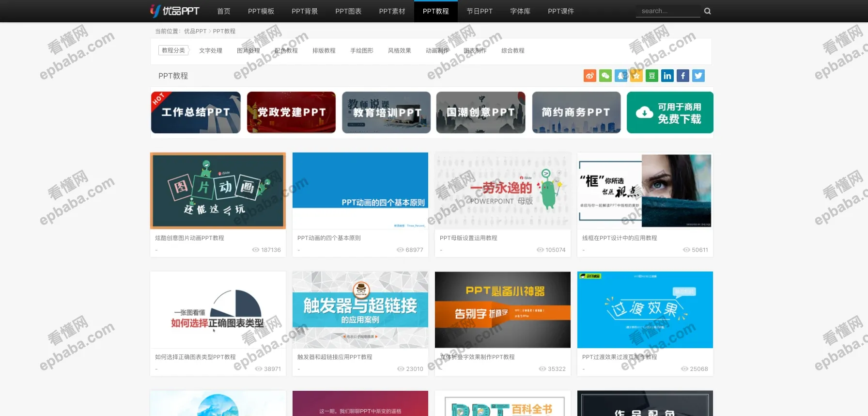Open PPT背景 in top navigation

tap(305, 11)
